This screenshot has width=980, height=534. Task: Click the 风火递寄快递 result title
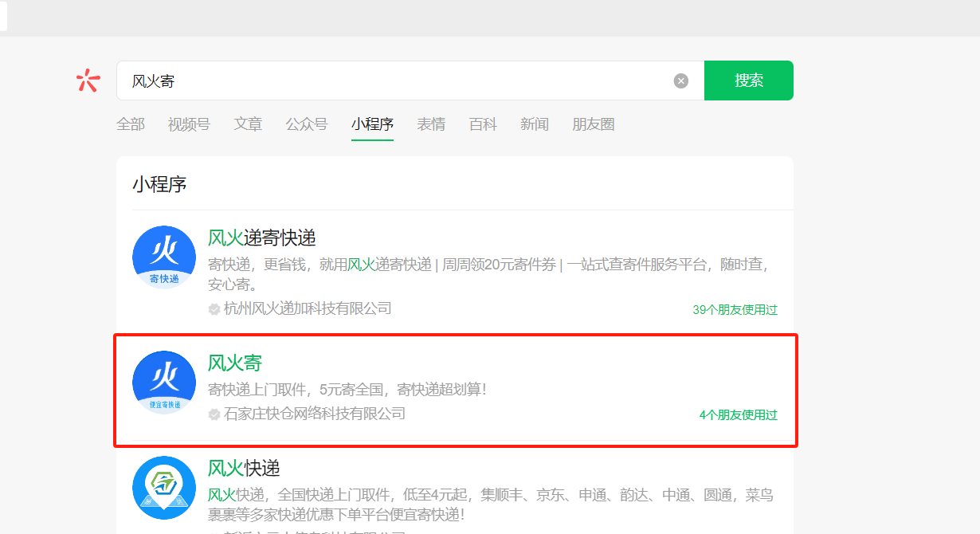pos(262,238)
